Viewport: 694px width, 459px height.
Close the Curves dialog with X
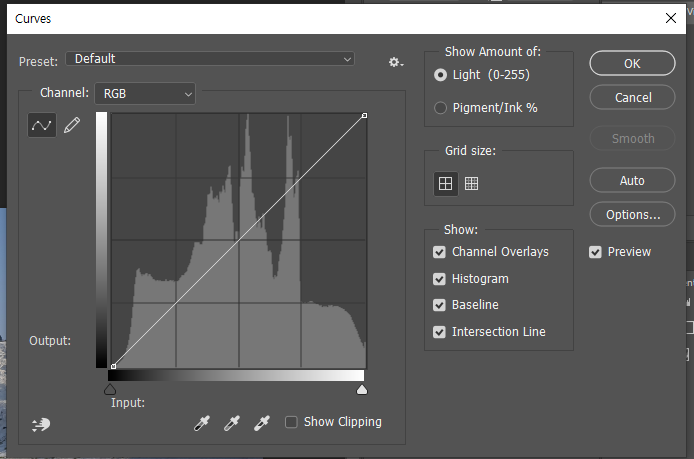671,18
